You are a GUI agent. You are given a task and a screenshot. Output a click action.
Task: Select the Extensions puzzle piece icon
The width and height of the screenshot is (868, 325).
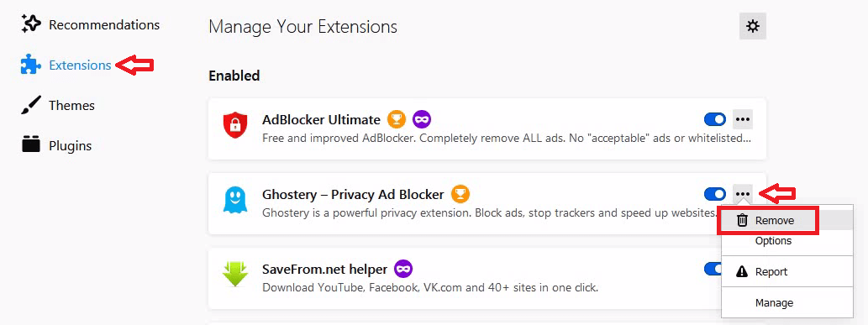click(x=31, y=65)
